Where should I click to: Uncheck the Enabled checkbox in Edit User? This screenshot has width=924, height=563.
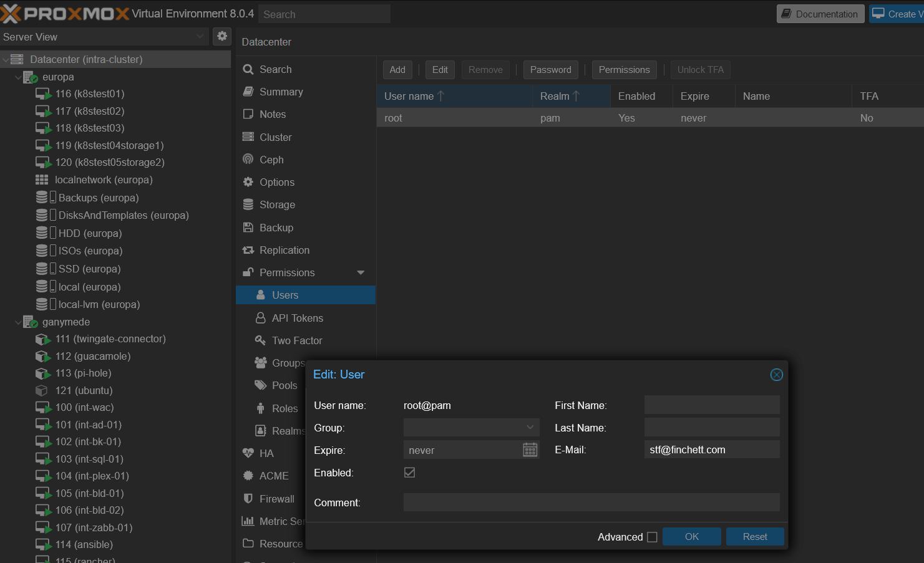click(409, 472)
